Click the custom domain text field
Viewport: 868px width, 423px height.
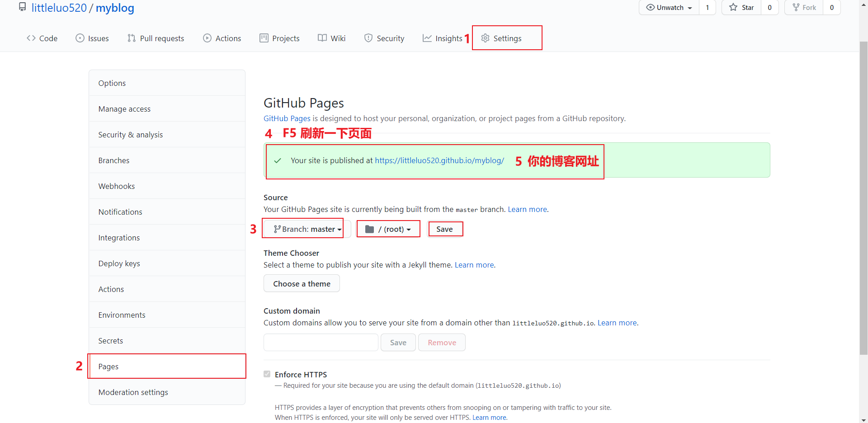(321, 343)
